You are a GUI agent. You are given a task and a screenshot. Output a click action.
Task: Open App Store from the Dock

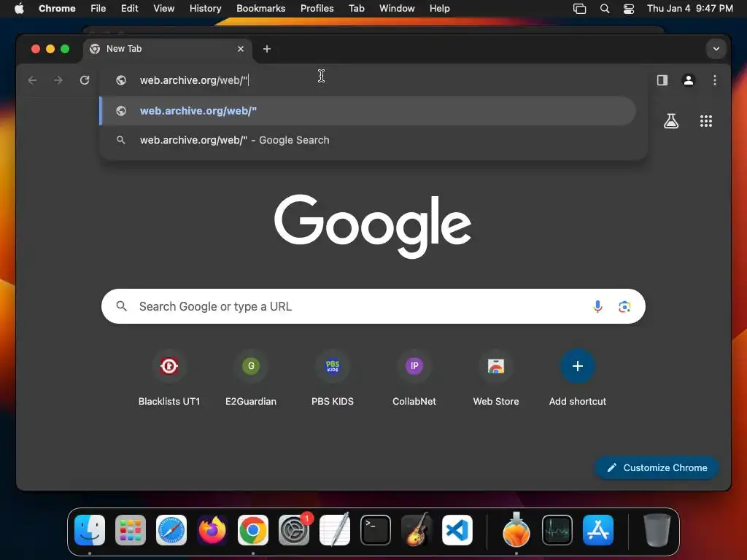[598, 530]
